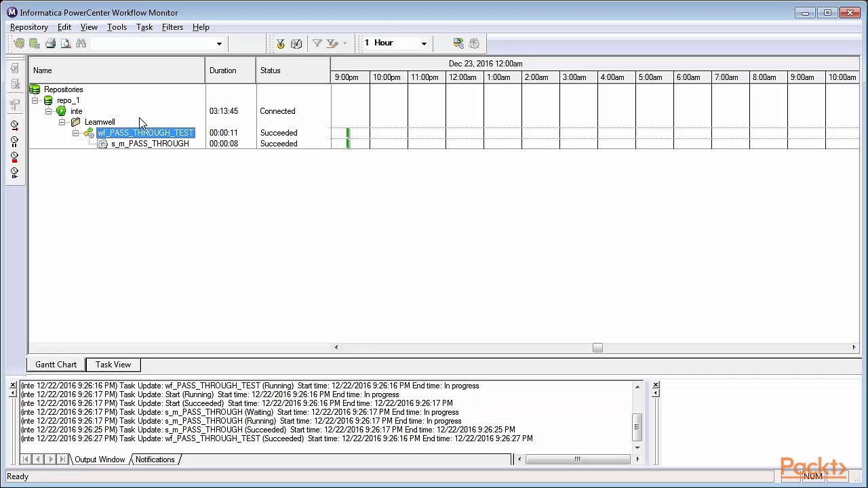Image resolution: width=868 pixels, height=488 pixels.
Task: Click the clock with red arrow sidebar icon
Action: (x=15, y=126)
